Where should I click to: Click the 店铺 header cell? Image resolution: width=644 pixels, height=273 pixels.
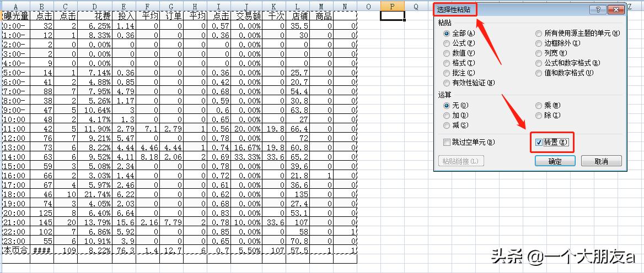coord(298,17)
